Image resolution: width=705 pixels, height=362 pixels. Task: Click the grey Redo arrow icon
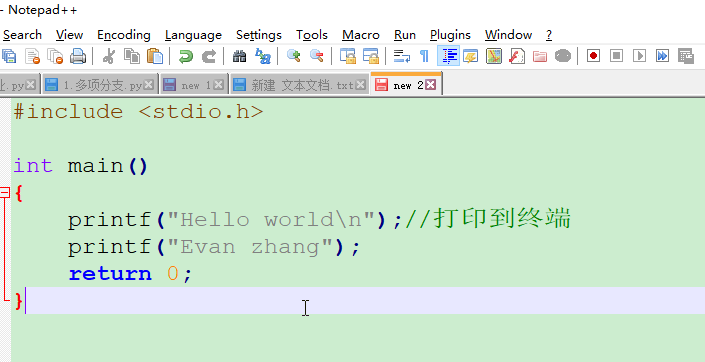(209, 56)
